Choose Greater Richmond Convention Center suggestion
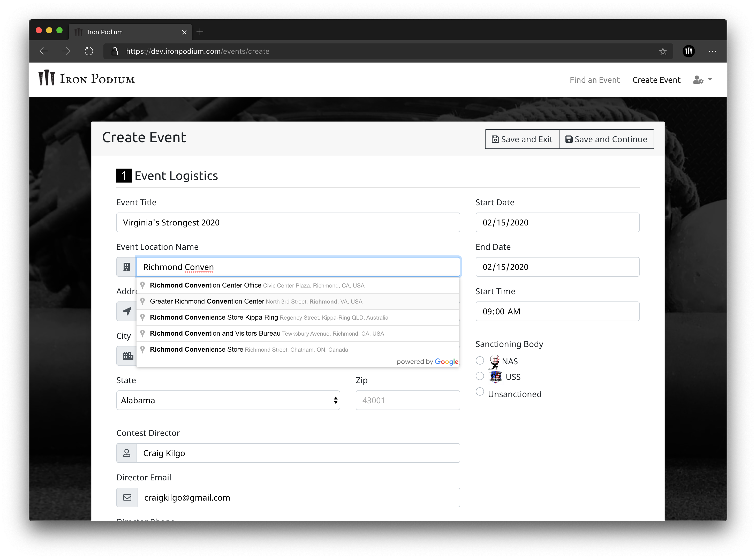This screenshot has height=559, width=756. tap(298, 301)
